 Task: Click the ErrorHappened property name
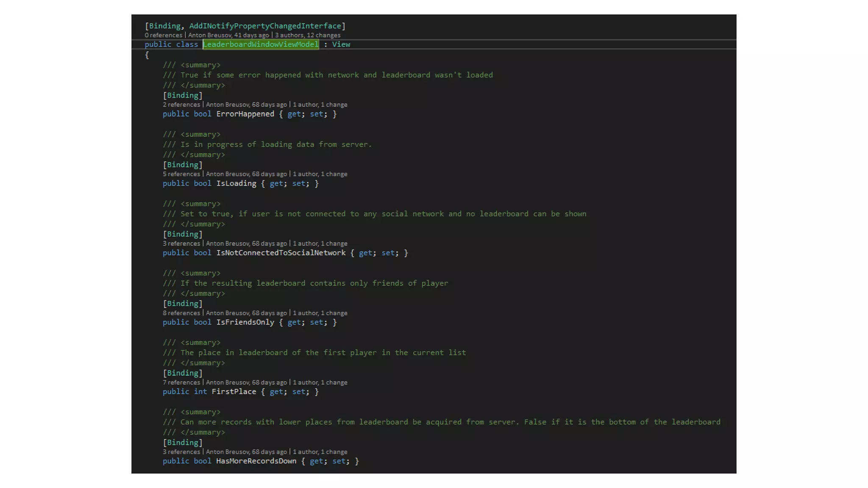(x=245, y=114)
